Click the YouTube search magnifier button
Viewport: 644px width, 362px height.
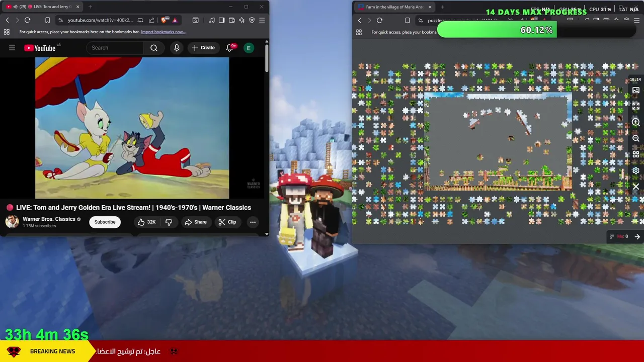154,48
